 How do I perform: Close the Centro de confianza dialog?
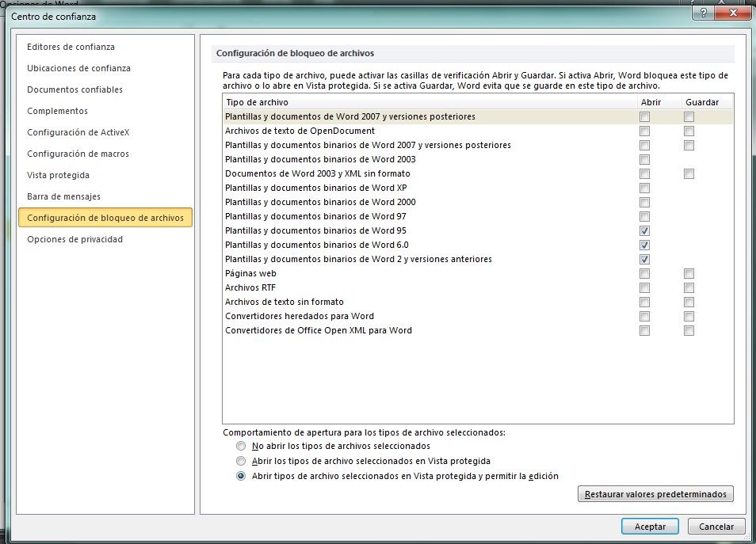pyautogui.click(x=733, y=13)
